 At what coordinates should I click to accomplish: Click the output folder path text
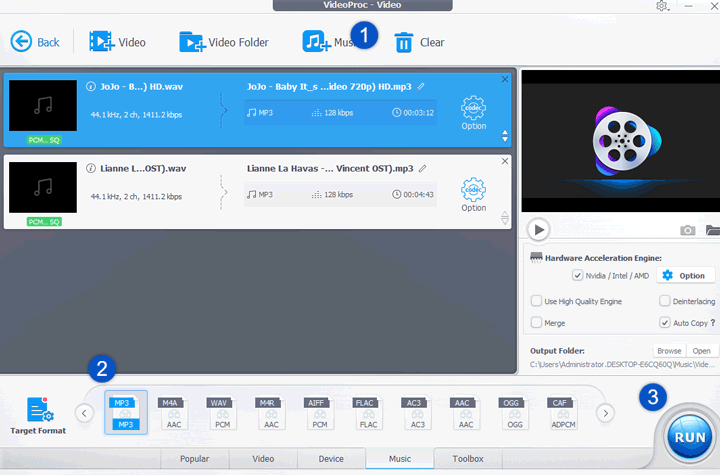[622, 364]
